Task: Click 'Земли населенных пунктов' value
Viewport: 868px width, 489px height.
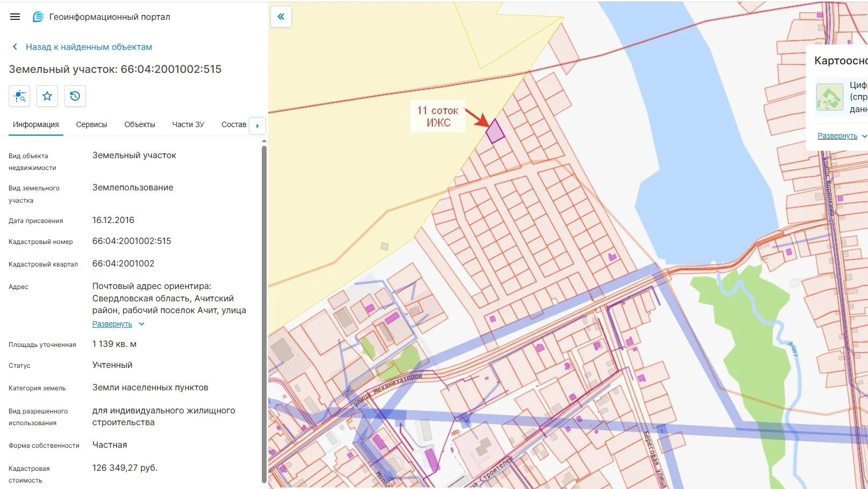Action: 150,388
